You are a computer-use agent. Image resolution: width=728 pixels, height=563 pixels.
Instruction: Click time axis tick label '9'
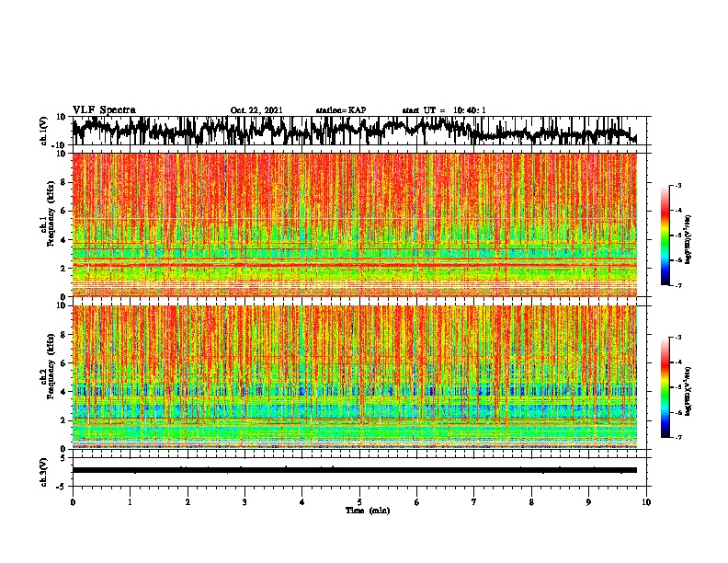click(x=588, y=502)
